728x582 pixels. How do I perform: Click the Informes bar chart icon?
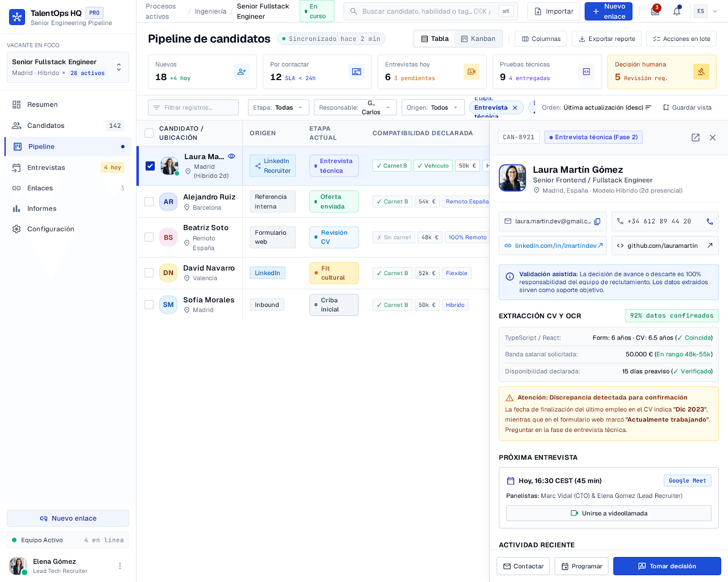tap(16, 209)
